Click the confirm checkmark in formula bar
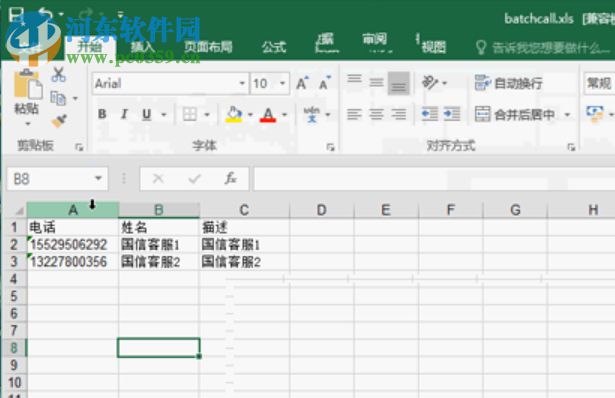 pos(195,179)
